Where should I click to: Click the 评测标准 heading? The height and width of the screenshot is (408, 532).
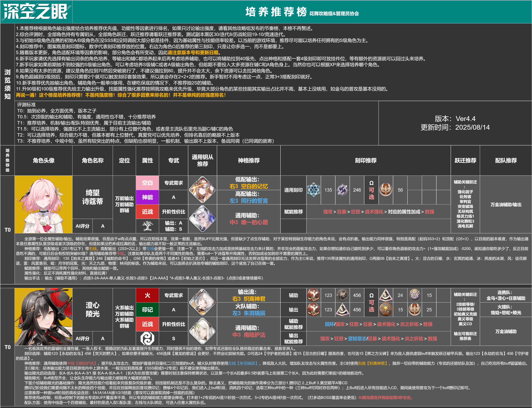[x=26, y=105]
